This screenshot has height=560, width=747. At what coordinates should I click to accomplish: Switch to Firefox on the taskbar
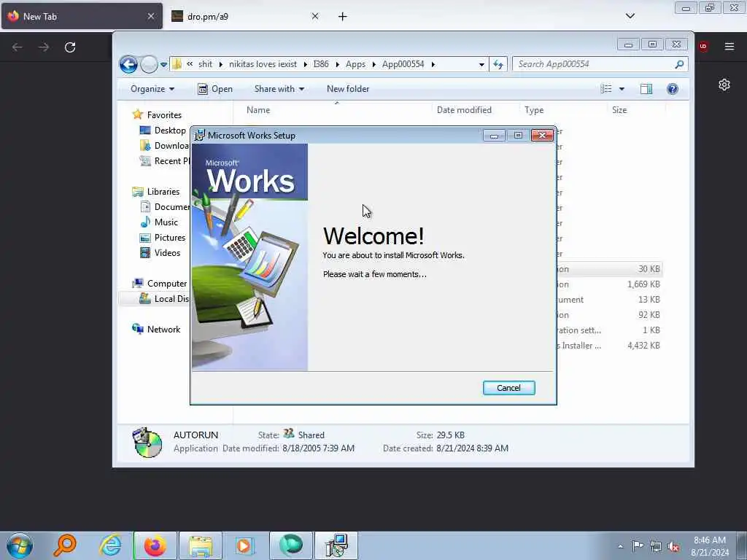coord(155,545)
